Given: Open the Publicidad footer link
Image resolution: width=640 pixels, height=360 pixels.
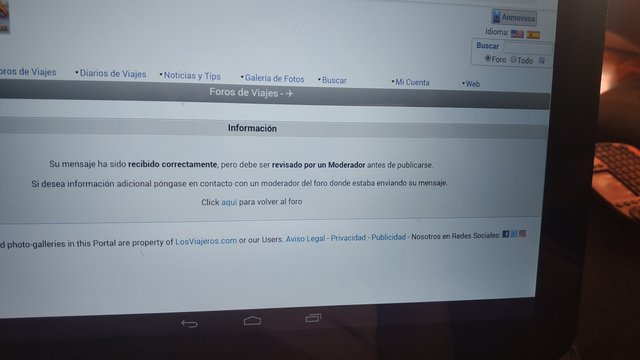Looking at the screenshot, I should (389, 237).
